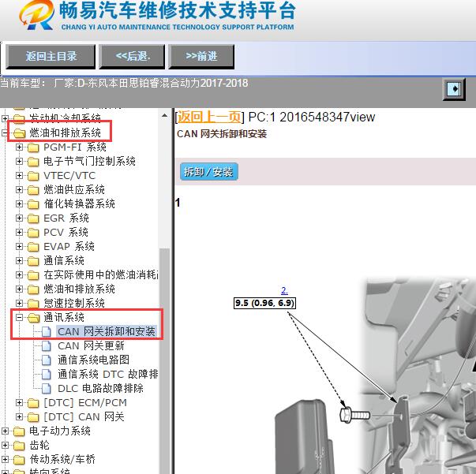Click the 电子节气门控制系统 folder icon
This screenshot has width=476, height=474.
33,162
